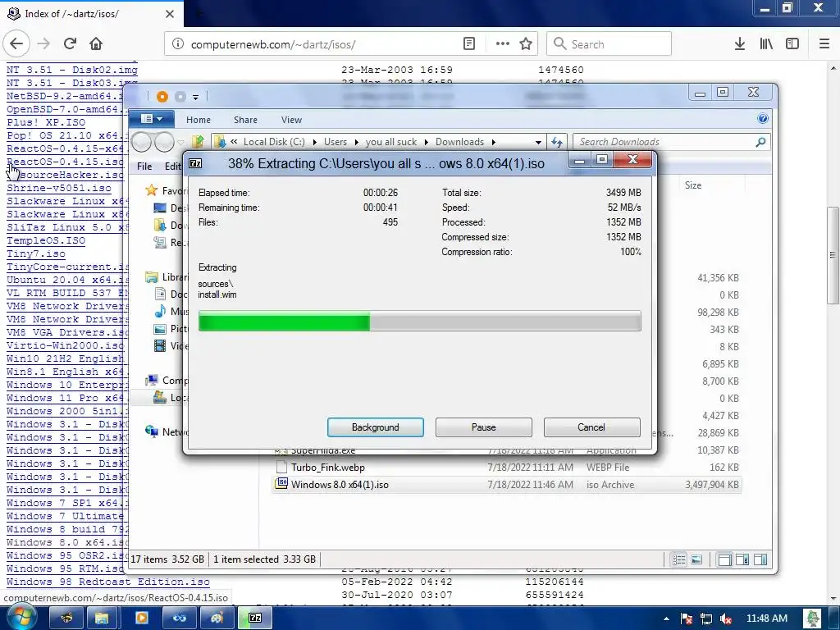Open Firefox home page
Screen dimensions: 840x630
pos(96,43)
